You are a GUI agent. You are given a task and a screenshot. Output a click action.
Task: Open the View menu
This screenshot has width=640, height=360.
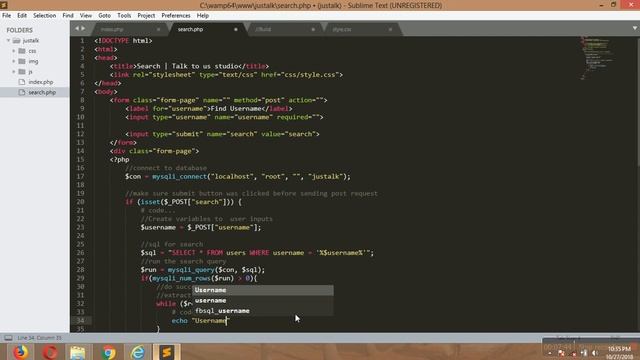point(86,16)
